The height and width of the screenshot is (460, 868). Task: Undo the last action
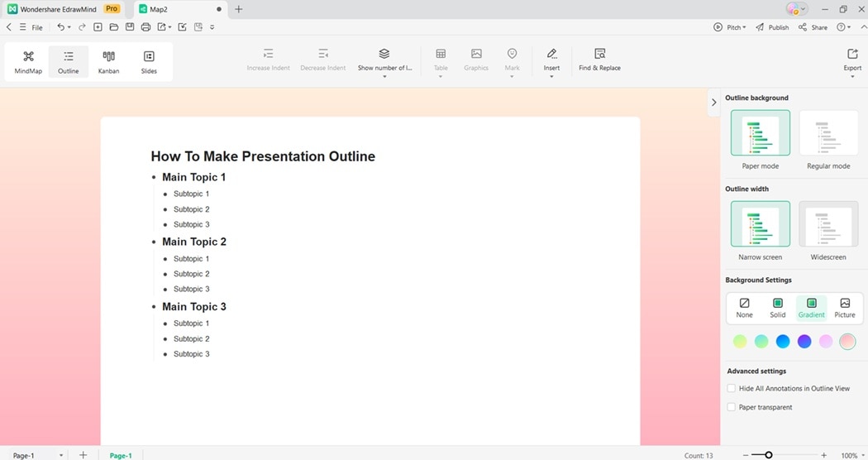point(60,27)
